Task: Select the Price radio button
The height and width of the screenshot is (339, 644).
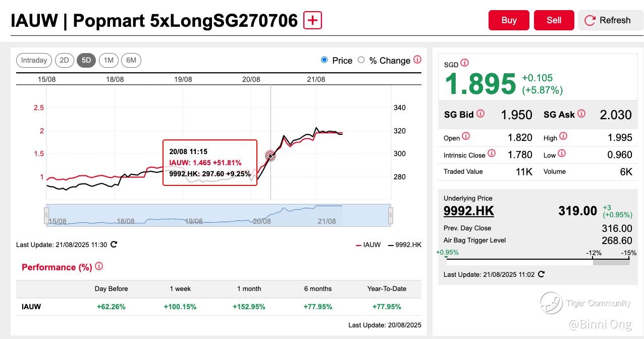Action: [324, 60]
